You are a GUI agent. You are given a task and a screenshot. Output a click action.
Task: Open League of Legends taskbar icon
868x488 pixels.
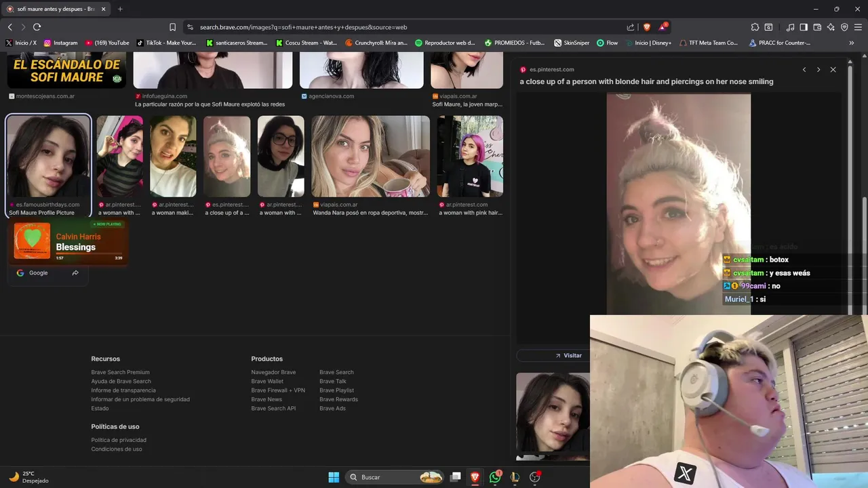[x=515, y=477]
